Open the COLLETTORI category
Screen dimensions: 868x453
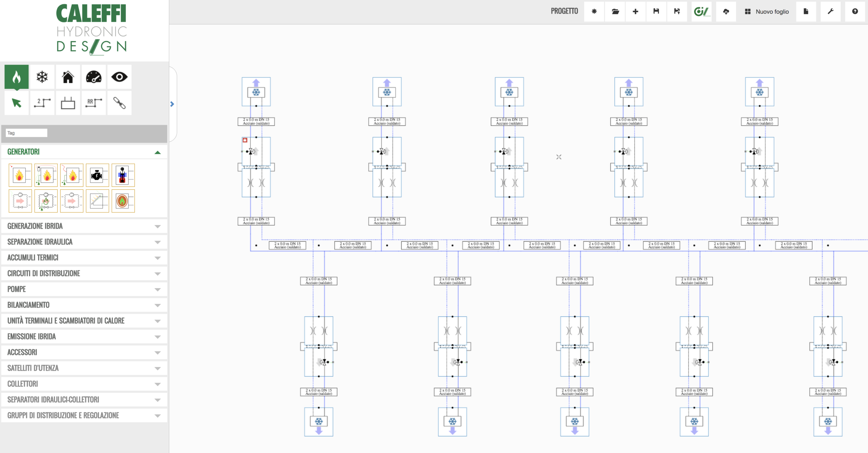point(84,384)
